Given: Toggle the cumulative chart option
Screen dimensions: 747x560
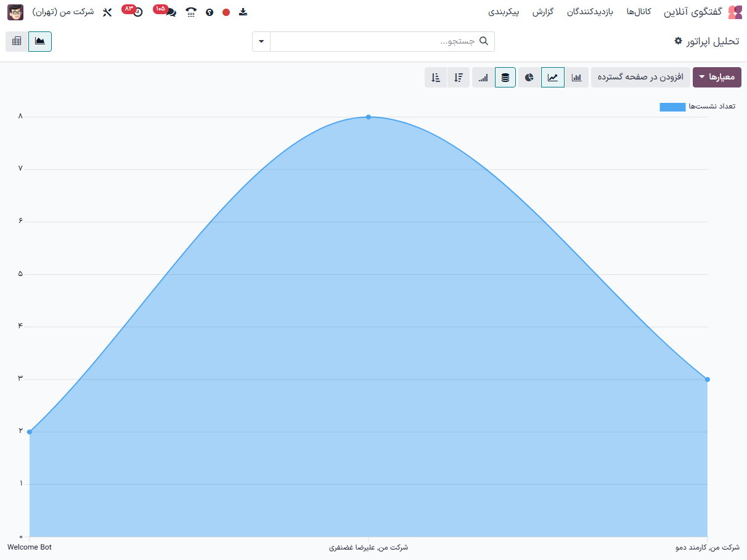Looking at the screenshot, I should pyautogui.click(x=483, y=78).
